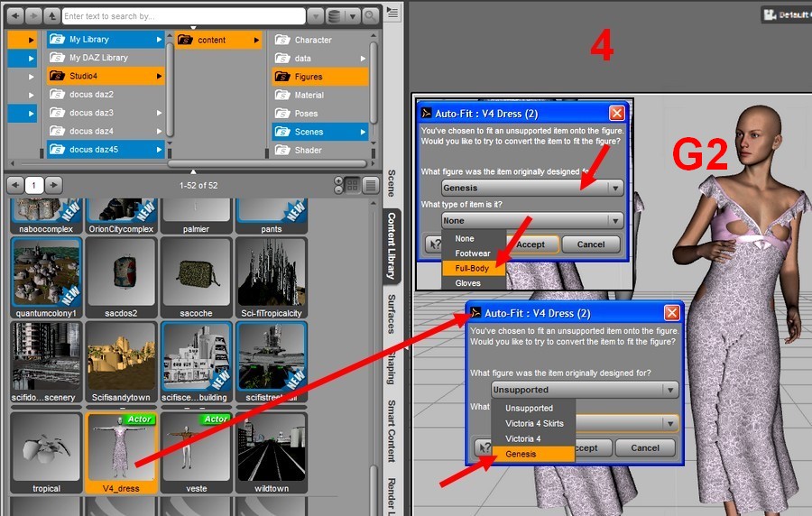Expand the docus daz4 folder arrow
This screenshot has width=812, height=516.
159,132
